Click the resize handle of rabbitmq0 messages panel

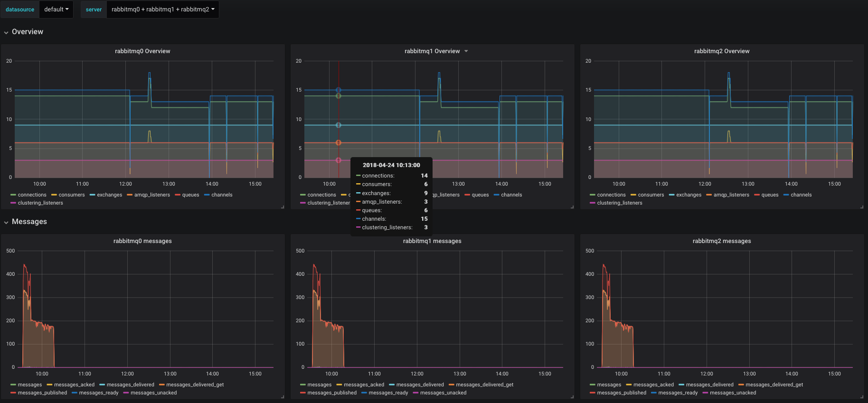[283, 397]
